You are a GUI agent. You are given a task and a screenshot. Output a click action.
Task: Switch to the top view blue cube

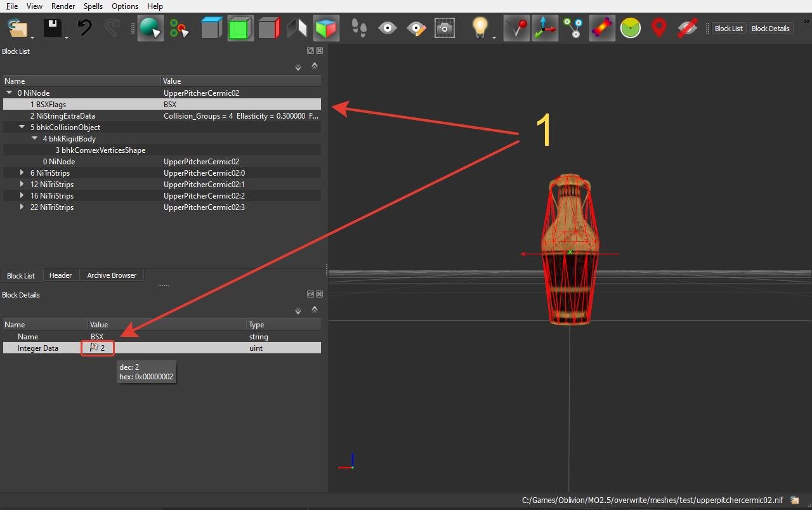coord(211,29)
